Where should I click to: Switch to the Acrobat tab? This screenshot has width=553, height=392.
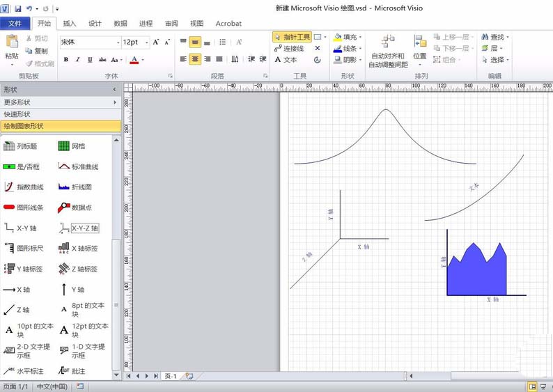click(x=228, y=23)
